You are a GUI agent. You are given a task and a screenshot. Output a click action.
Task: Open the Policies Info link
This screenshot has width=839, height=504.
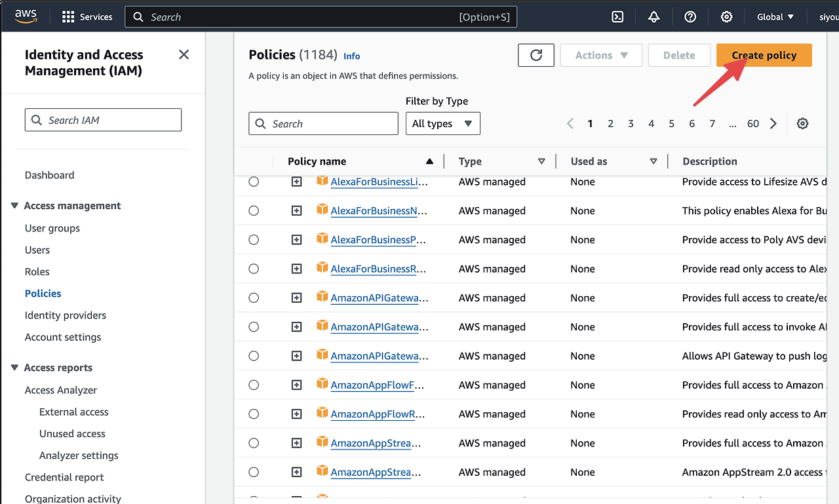click(352, 56)
